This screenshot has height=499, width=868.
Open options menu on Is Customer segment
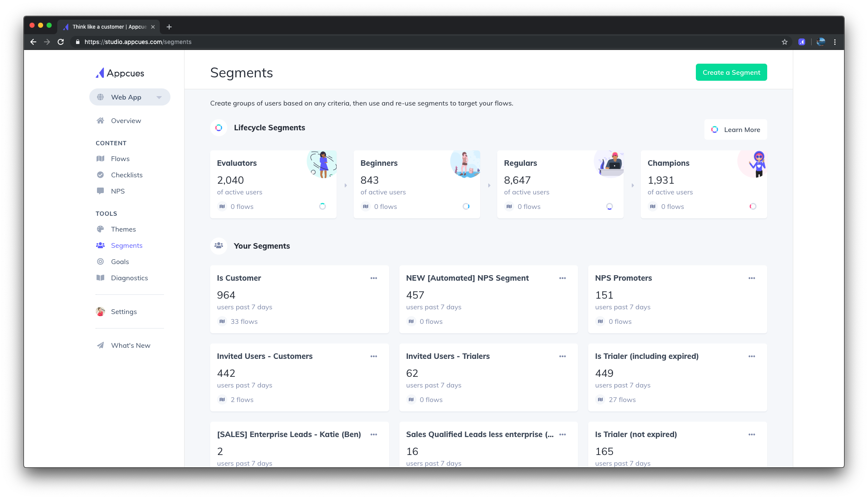pos(374,278)
